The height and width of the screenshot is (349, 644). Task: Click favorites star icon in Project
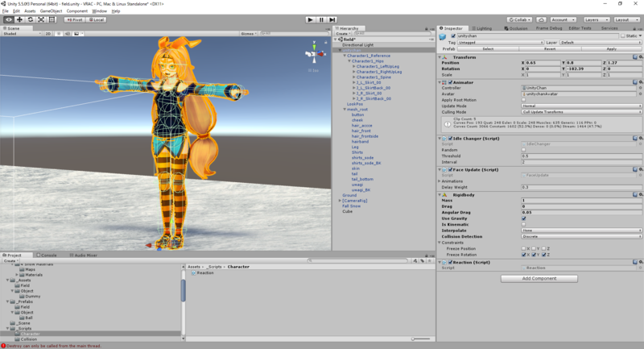pos(430,260)
